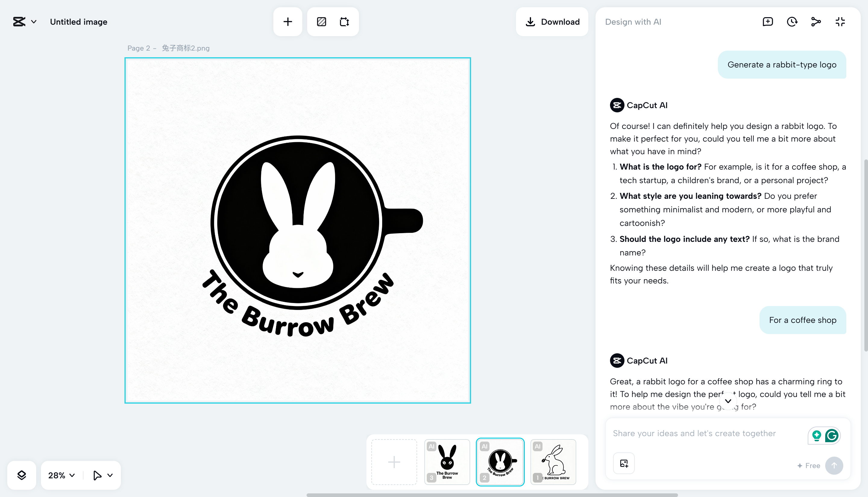Screen dimensions: 868x497
Task: Click the Grammarly icon in chat box
Action: click(832, 436)
